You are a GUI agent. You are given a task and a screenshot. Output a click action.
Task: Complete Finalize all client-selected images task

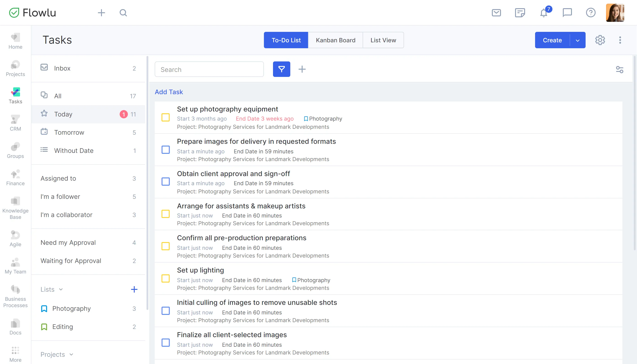165,343
